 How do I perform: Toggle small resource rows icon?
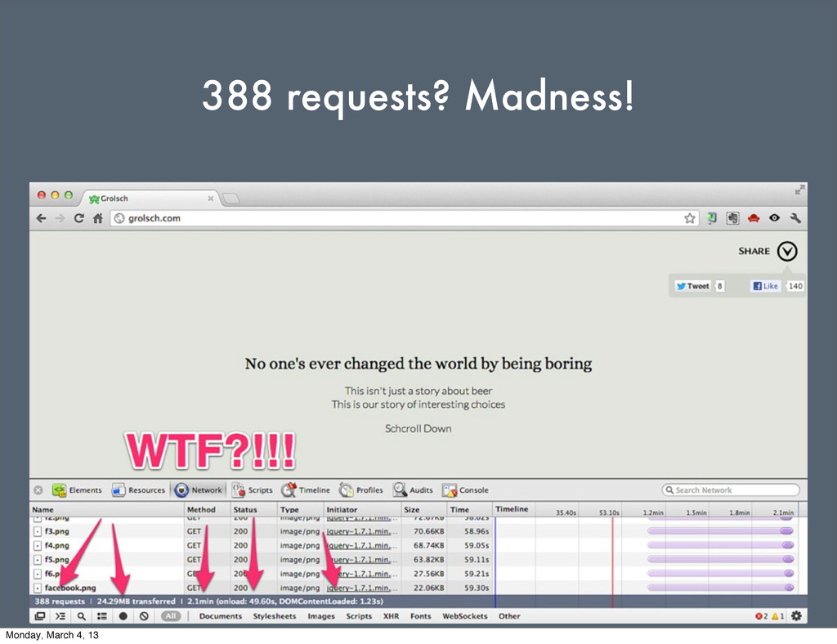point(102,616)
